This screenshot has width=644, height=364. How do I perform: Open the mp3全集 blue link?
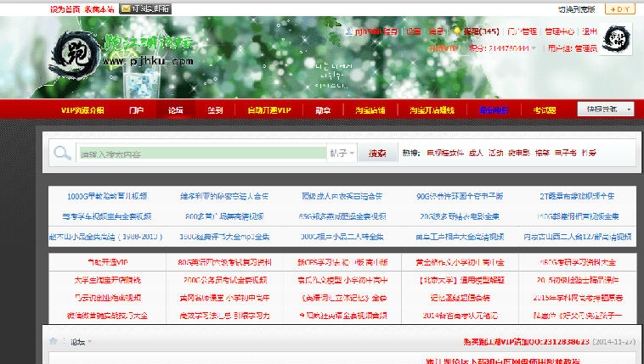224,237
